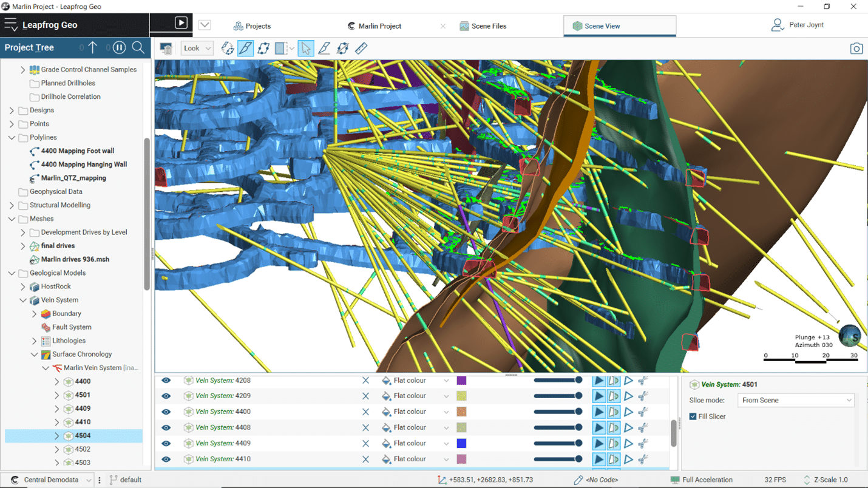Click the shape list vertical scrollbar
The width and height of the screenshot is (868, 488).
click(673, 433)
